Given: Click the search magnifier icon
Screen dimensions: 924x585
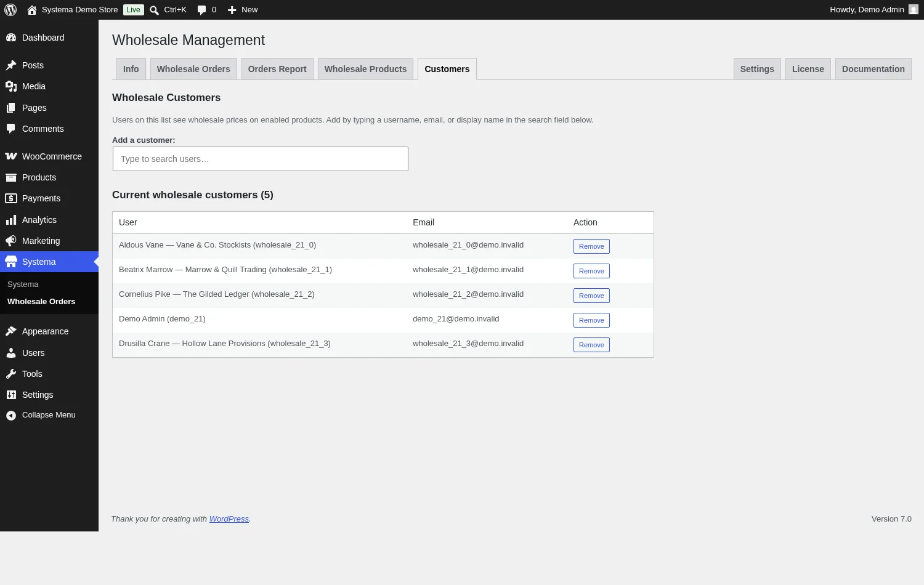Looking at the screenshot, I should 154,10.
